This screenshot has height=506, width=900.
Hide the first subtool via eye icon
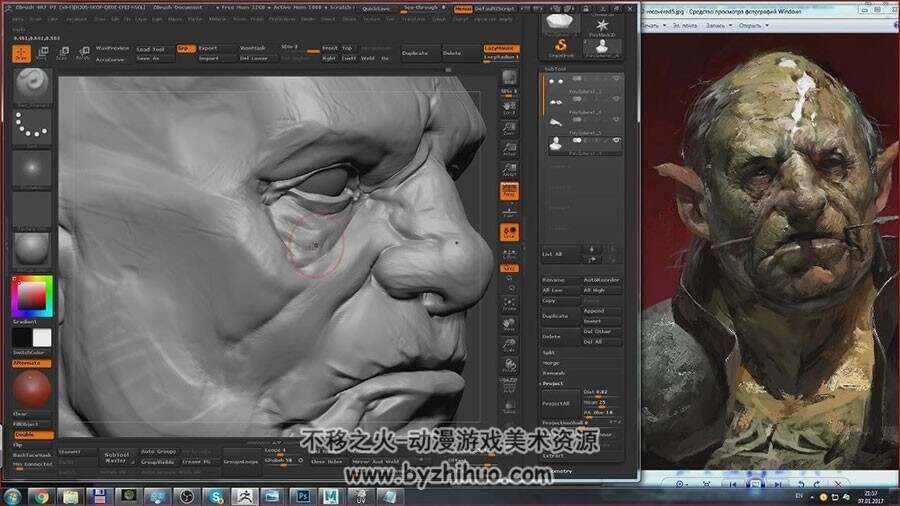click(616, 79)
